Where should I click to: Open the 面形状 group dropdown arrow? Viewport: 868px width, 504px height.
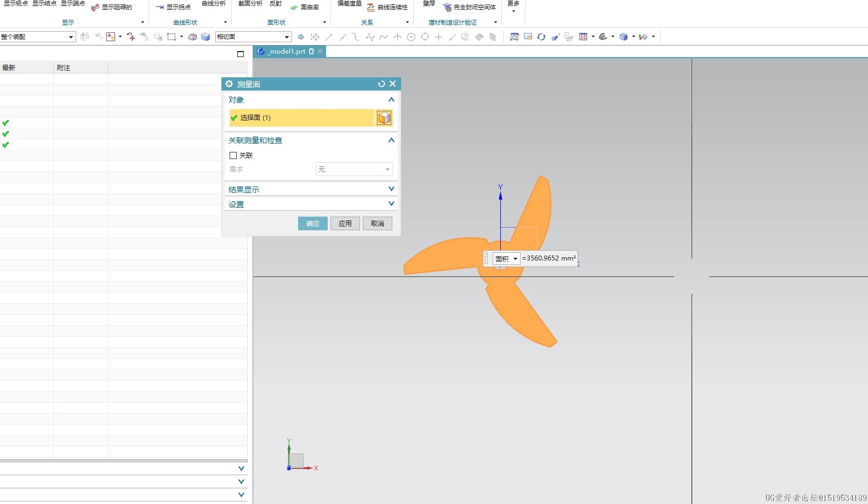coord(324,22)
